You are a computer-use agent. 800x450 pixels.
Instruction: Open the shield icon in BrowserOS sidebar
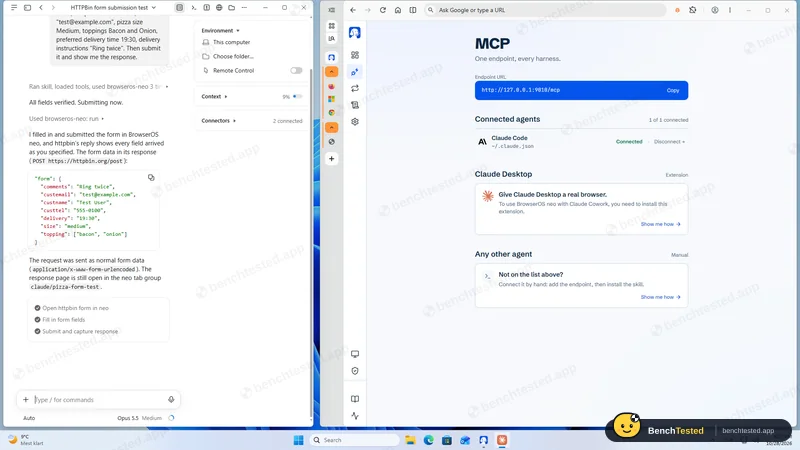pyautogui.click(x=355, y=371)
